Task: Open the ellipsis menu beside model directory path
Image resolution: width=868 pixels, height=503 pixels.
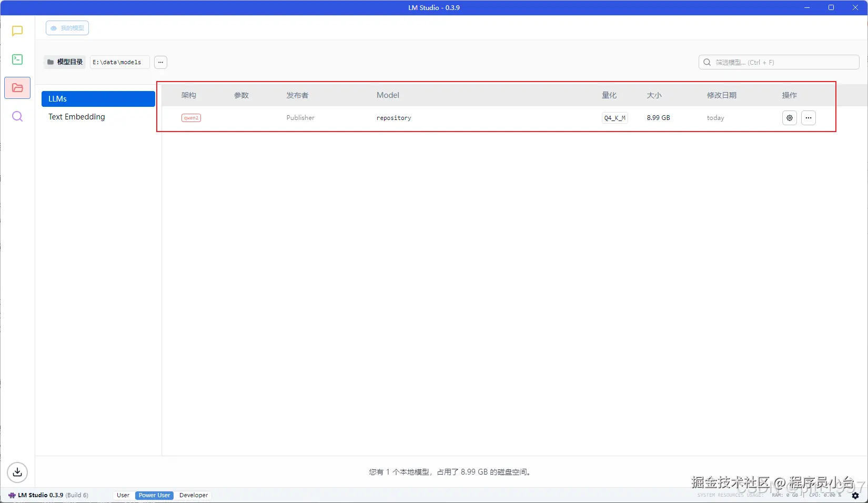Action: (x=160, y=62)
